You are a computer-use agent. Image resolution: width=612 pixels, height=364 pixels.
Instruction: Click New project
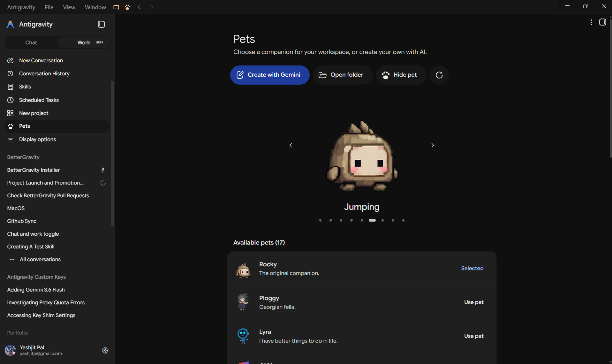click(57, 113)
